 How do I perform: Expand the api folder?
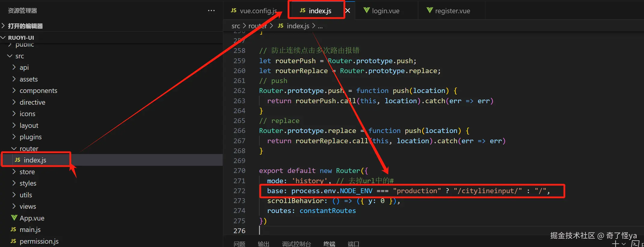point(24,67)
